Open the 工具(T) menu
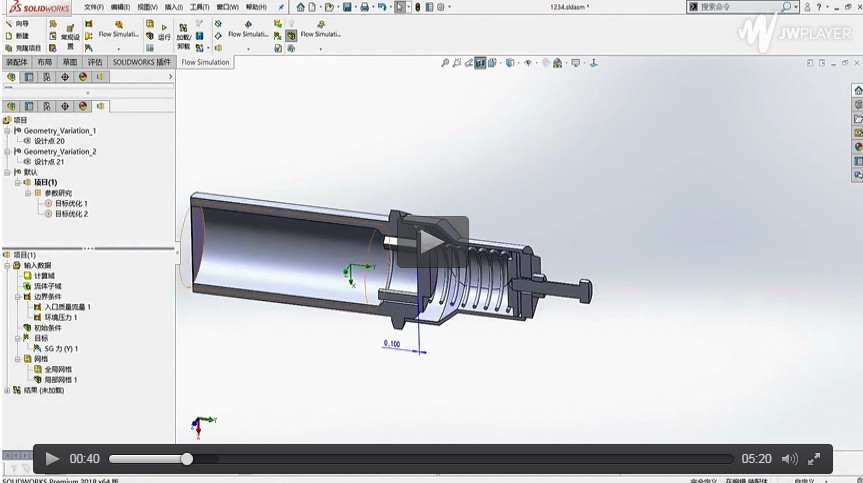This screenshot has height=483, width=863. tap(198, 7)
